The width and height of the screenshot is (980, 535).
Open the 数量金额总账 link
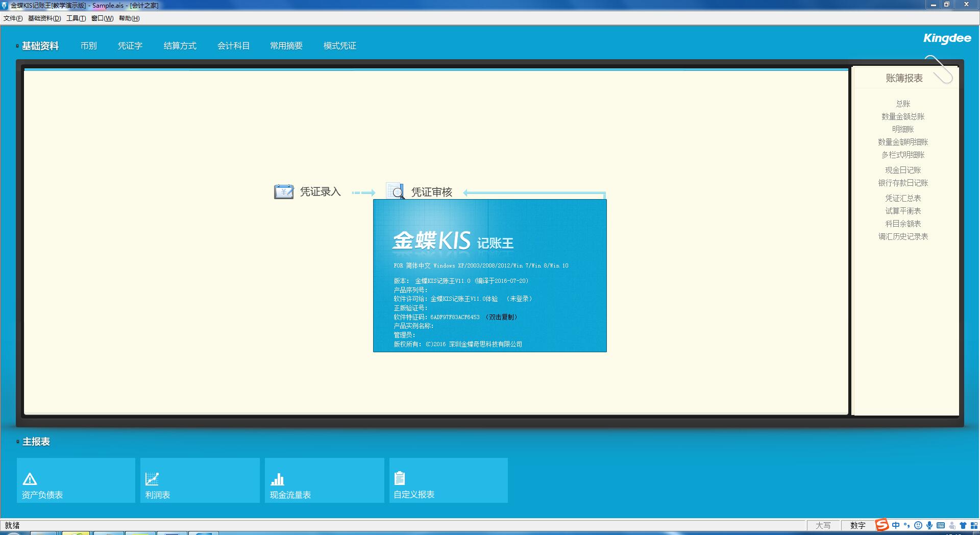903,116
